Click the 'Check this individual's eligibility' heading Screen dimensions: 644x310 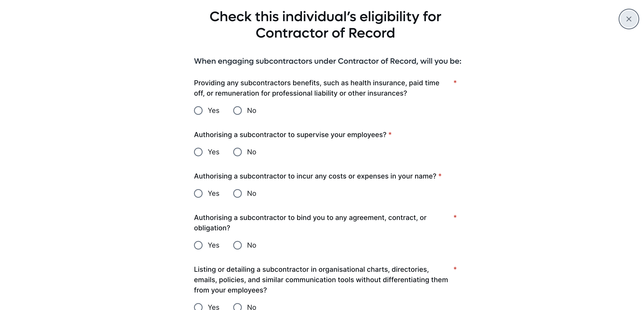click(x=325, y=25)
